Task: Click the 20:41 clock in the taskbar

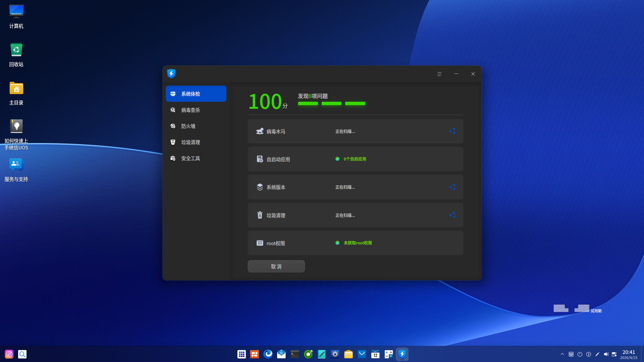Action: (x=629, y=354)
